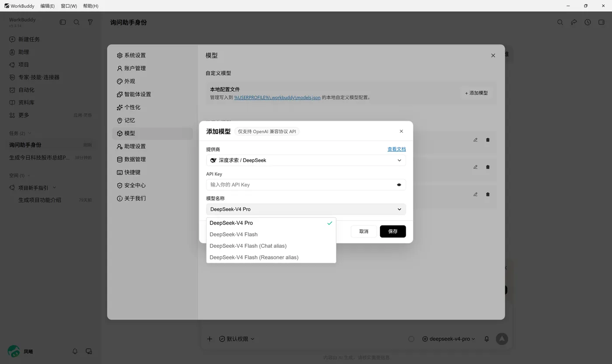Click the + 添加模型 button
The image size is (612, 364).
pyautogui.click(x=476, y=93)
